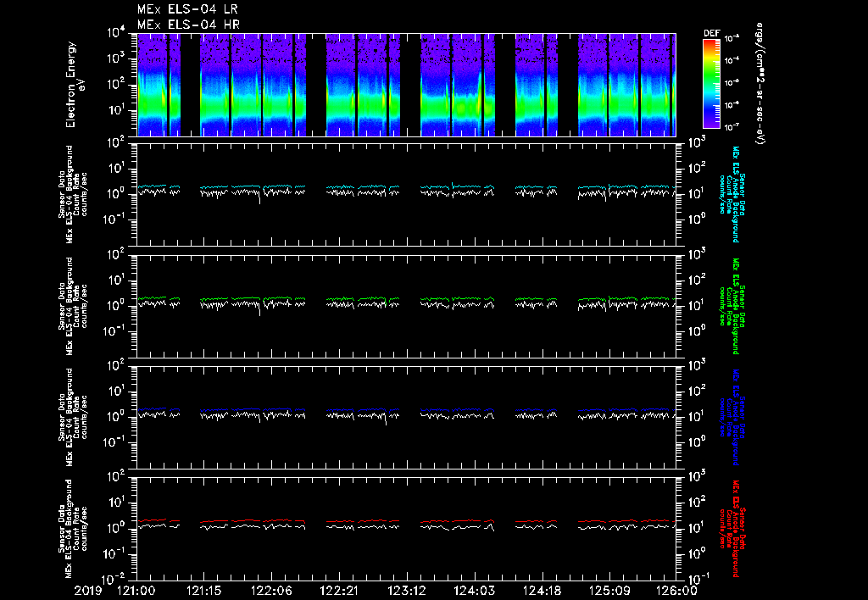Click the cyan background count rate trace
Image resolution: width=868 pixels, height=600 pixels.
pos(406,187)
